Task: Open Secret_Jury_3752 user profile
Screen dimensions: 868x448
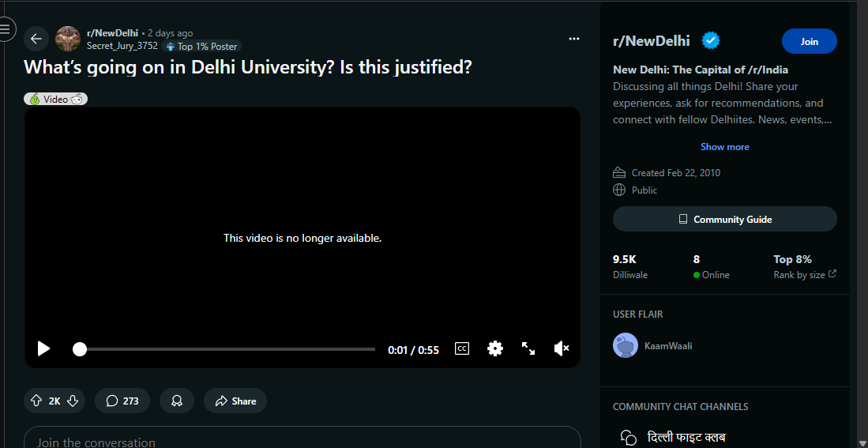Action: [122, 46]
